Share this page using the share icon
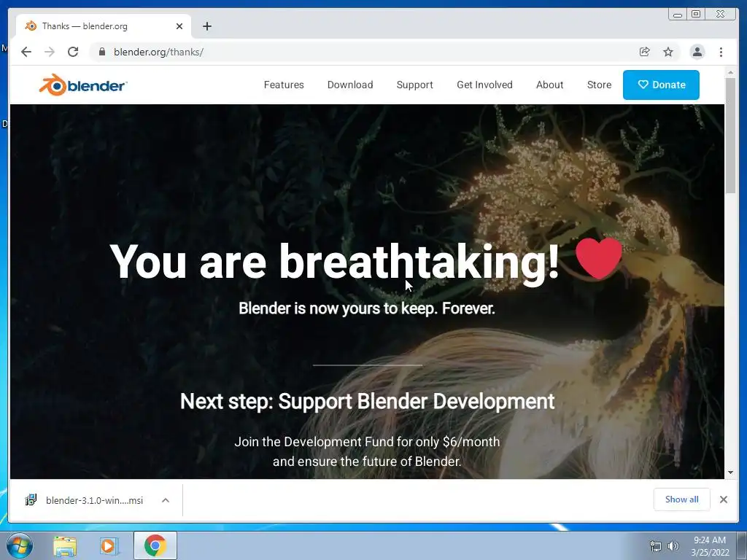The image size is (747, 560). [644, 52]
